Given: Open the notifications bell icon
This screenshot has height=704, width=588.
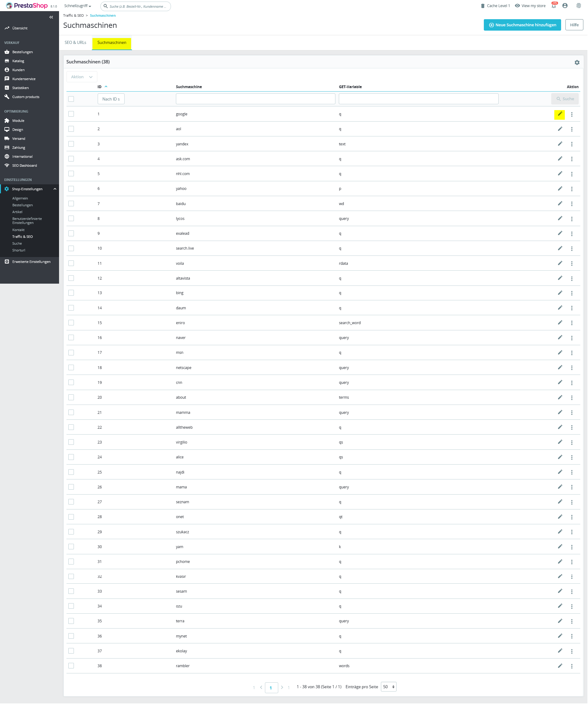Looking at the screenshot, I should coord(554,5).
